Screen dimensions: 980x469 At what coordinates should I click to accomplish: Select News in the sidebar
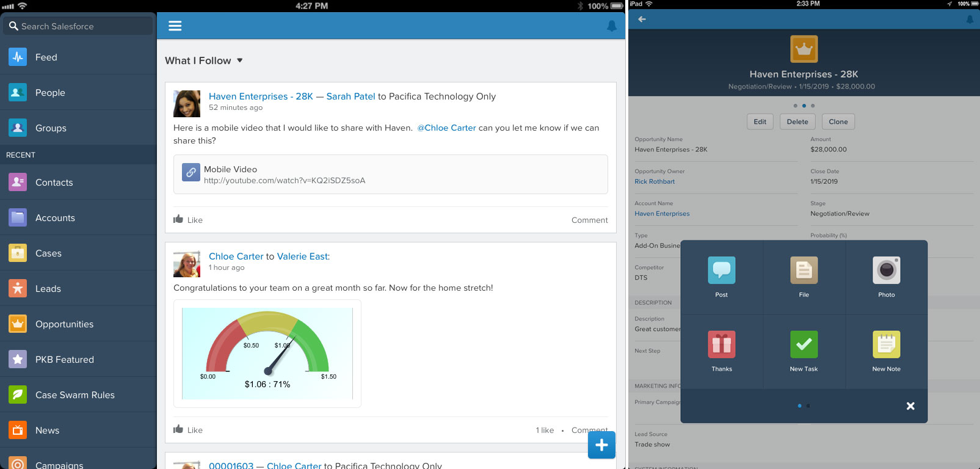coord(78,431)
